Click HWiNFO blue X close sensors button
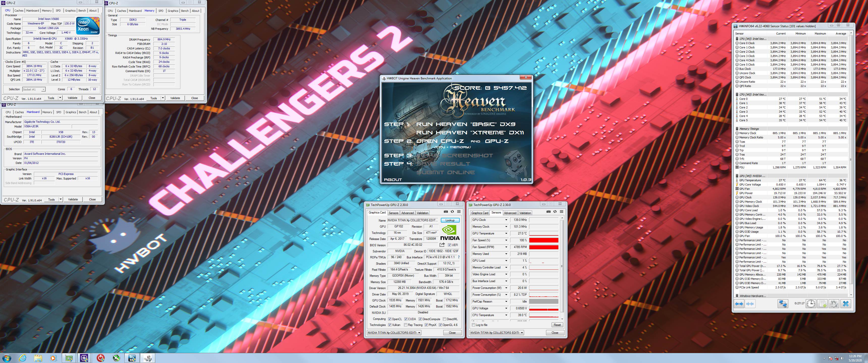868x363 pixels. coord(846,304)
